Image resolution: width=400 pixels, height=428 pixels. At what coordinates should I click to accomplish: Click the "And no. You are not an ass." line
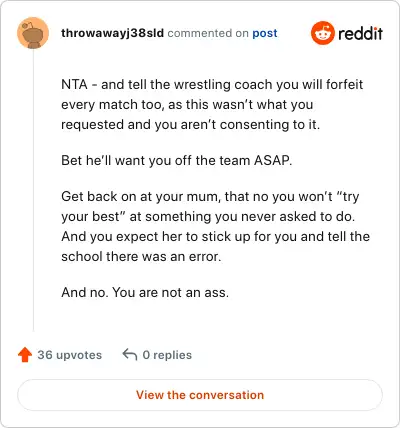point(145,292)
